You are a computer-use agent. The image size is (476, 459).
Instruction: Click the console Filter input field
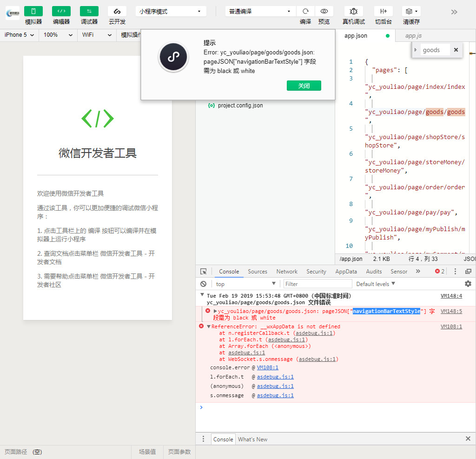click(x=317, y=284)
